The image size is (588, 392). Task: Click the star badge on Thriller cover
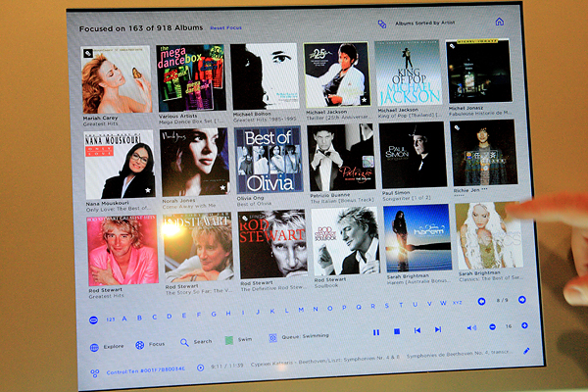[x=364, y=100]
